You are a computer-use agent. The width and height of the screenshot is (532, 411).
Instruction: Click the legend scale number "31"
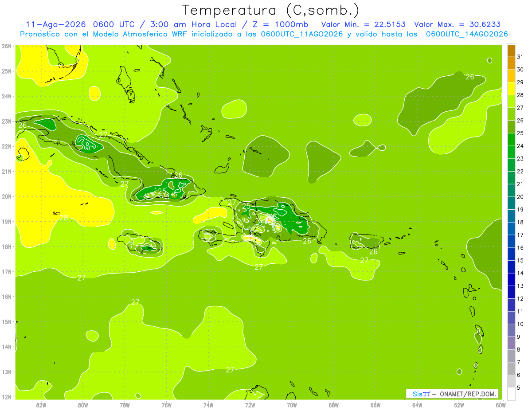pos(520,57)
